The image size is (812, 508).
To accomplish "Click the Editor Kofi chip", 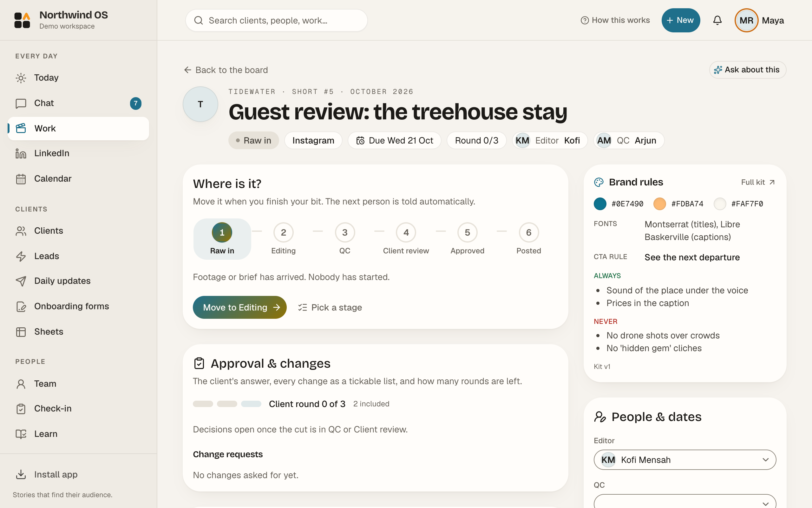I will point(549,140).
